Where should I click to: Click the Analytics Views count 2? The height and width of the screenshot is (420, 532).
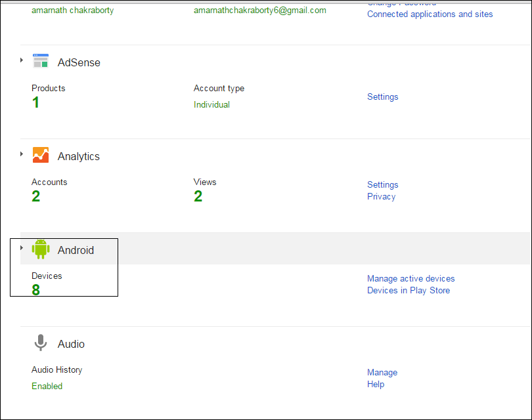coord(198,196)
